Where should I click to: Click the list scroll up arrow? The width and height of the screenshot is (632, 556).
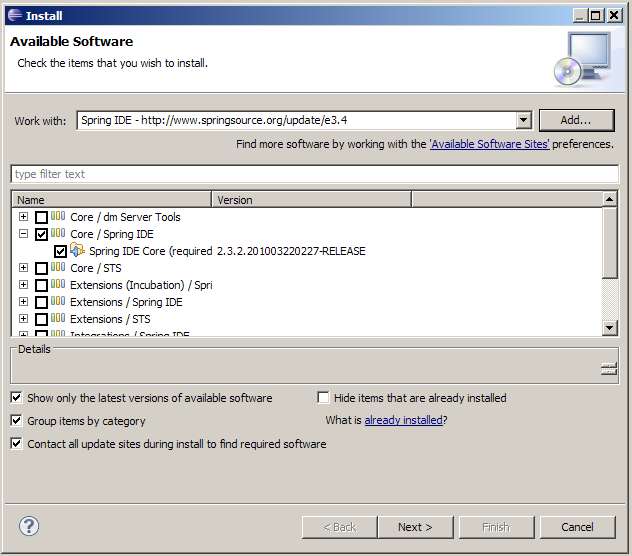tap(609, 199)
